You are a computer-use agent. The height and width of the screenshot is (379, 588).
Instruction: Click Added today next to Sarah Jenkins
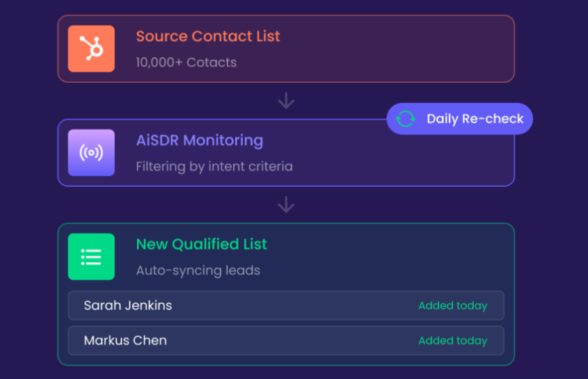452,306
